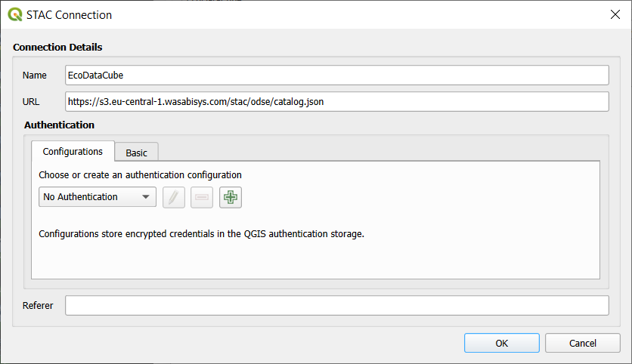
Task: Click the URL field label
Action: [x=33, y=102]
